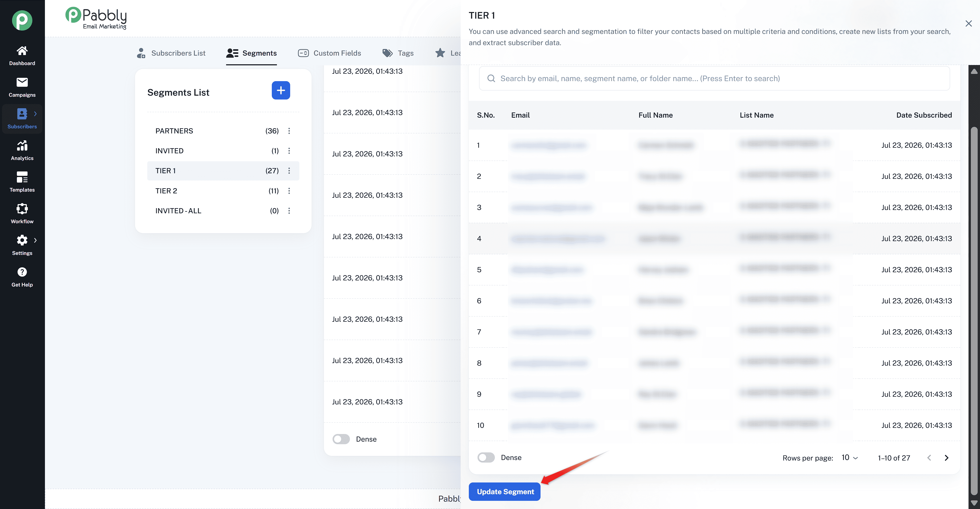Open options menu for TIER 2 segment
This screenshot has width=980, height=509.
(289, 191)
